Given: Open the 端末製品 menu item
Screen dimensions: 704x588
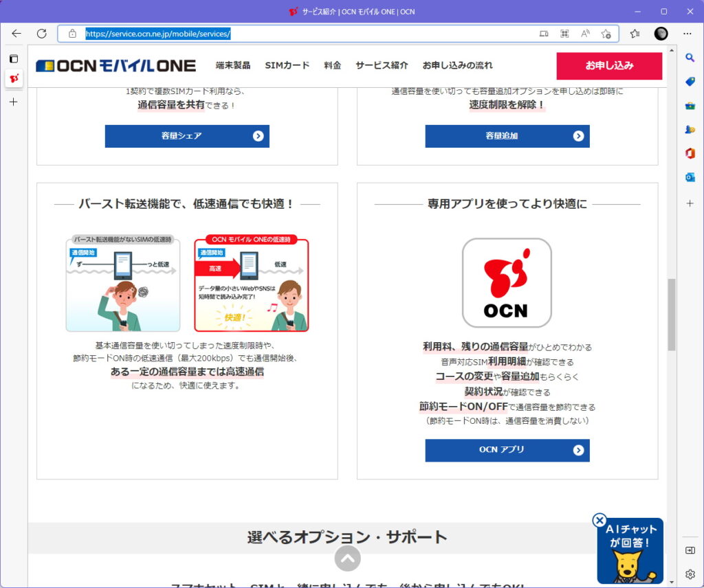Looking at the screenshot, I should 232,65.
